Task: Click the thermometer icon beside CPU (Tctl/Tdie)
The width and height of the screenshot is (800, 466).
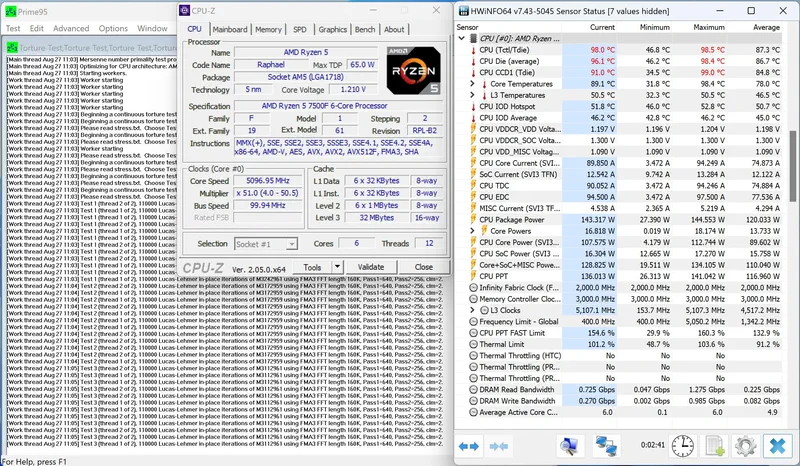Action: coord(473,50)
